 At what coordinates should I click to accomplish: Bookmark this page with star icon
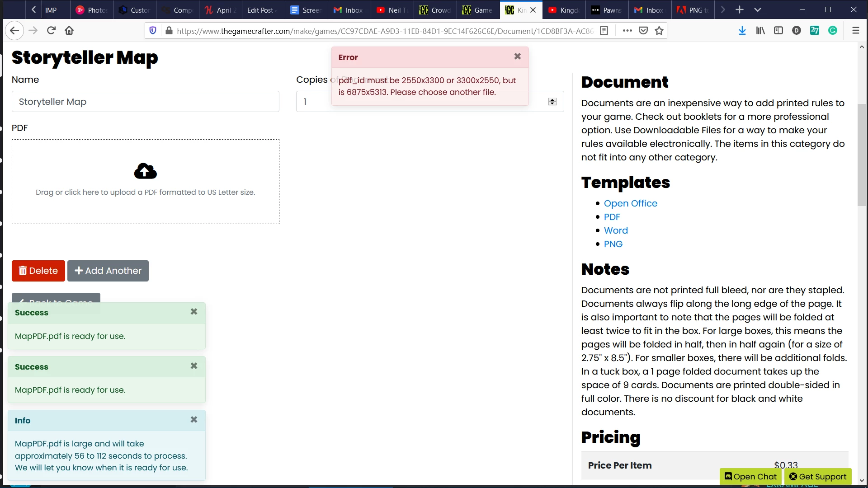(x=659, y=31)
